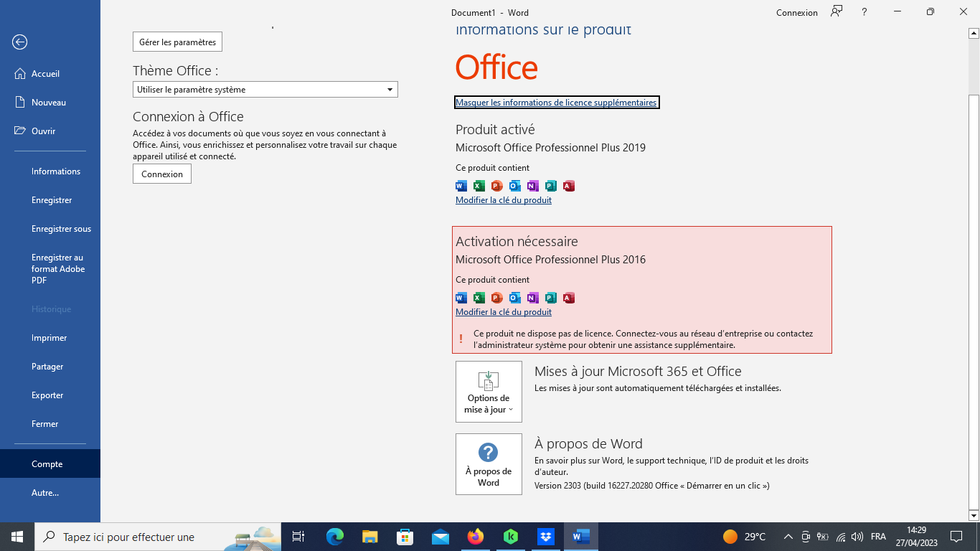Open the Windows Start menu
980x551 pixels.
17,537
